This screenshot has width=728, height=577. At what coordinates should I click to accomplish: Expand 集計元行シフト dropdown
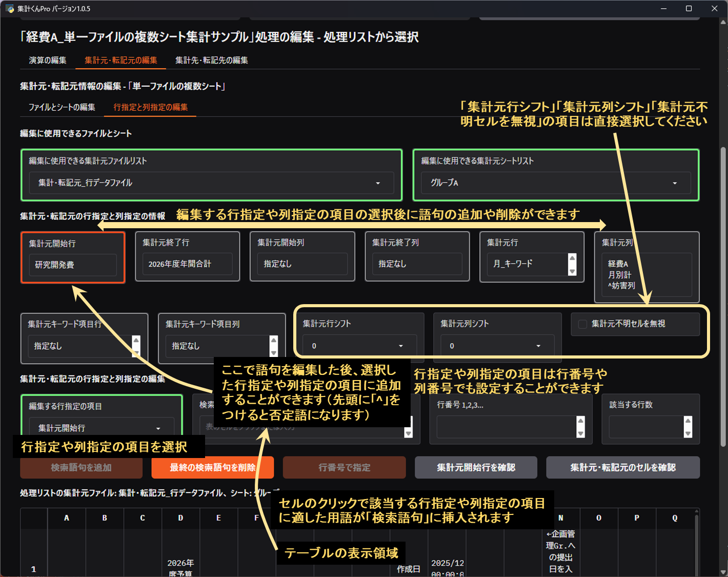pos(359,346)
